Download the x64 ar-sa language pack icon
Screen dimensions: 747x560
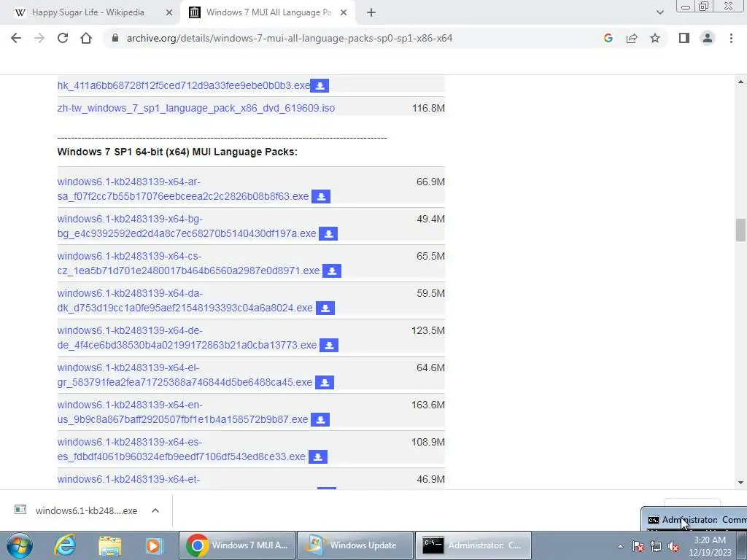pyautogui.click(x=321, y=197)
